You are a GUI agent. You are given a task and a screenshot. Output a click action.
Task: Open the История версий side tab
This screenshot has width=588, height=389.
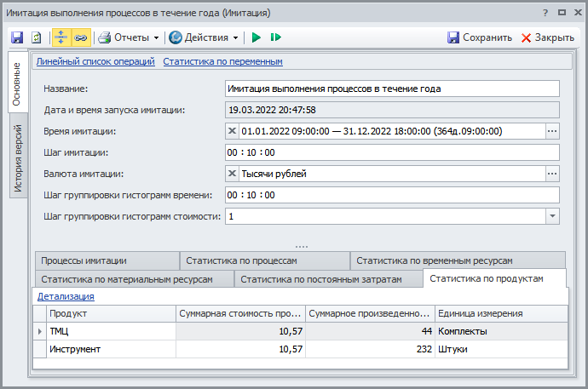[x=19, y=159]
